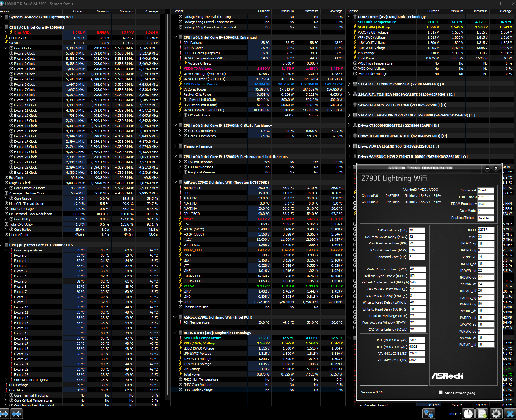Expand IA Limit Reasons
The width and height of the screenshot is (516, 420).
180,162
